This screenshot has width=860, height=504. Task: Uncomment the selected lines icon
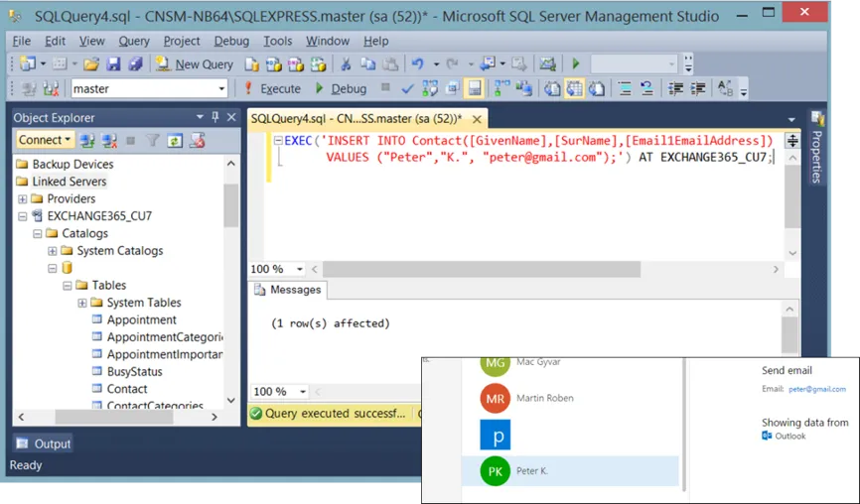647,88
